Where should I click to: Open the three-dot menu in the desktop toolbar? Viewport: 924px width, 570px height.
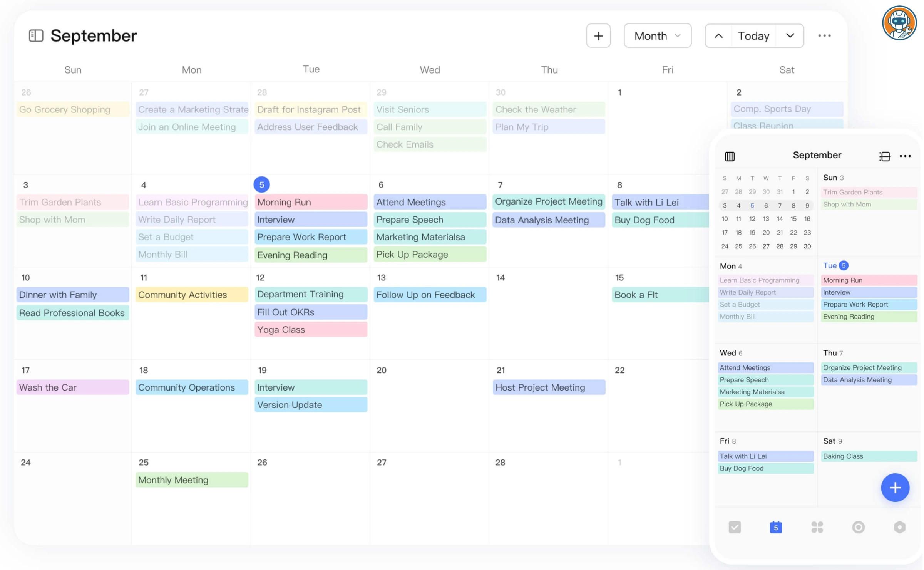pyautogui.click(x=825, y=35)
